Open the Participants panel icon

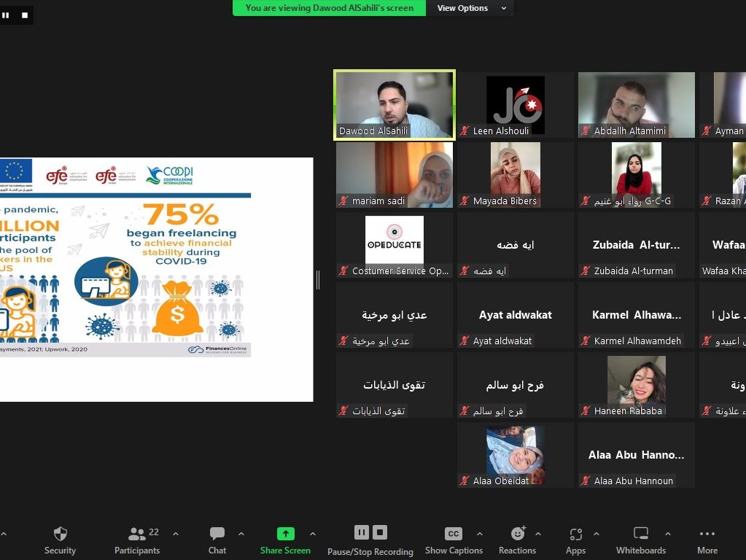136,534
